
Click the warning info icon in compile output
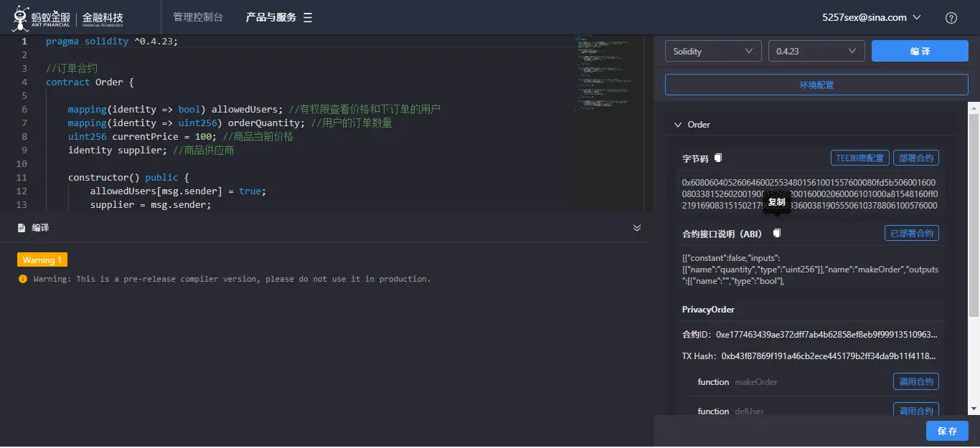[23, 279]
